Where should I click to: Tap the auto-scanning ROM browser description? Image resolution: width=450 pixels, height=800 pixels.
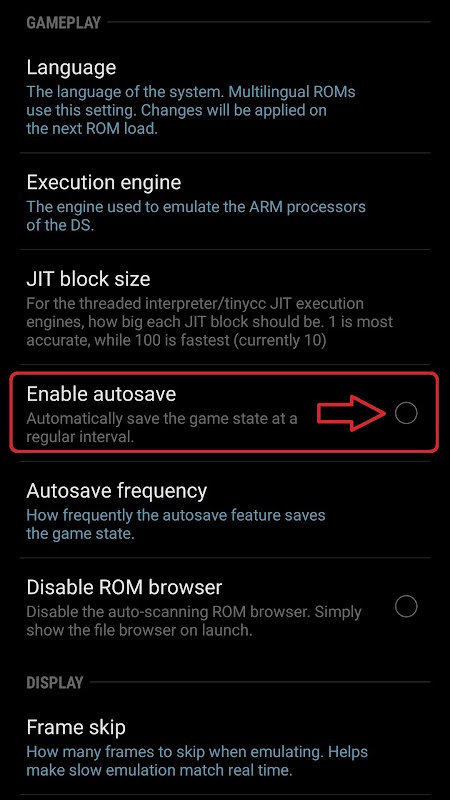pyautogui.click(x=194, y=620)
